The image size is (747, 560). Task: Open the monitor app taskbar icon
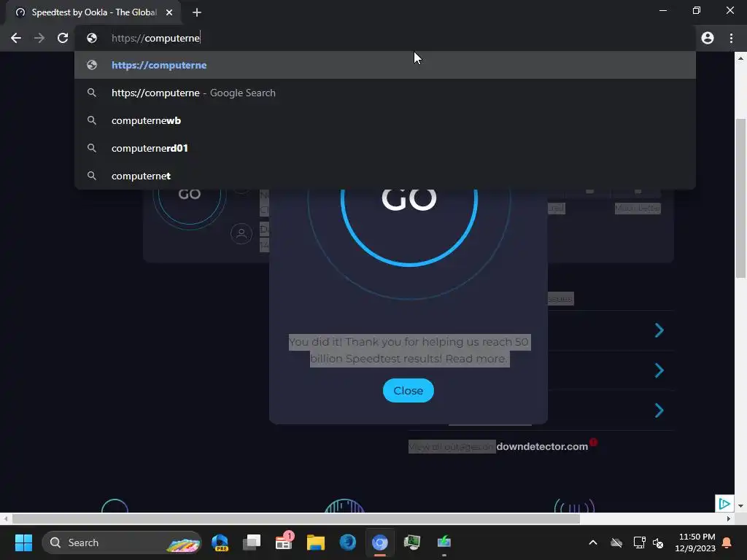411,542
